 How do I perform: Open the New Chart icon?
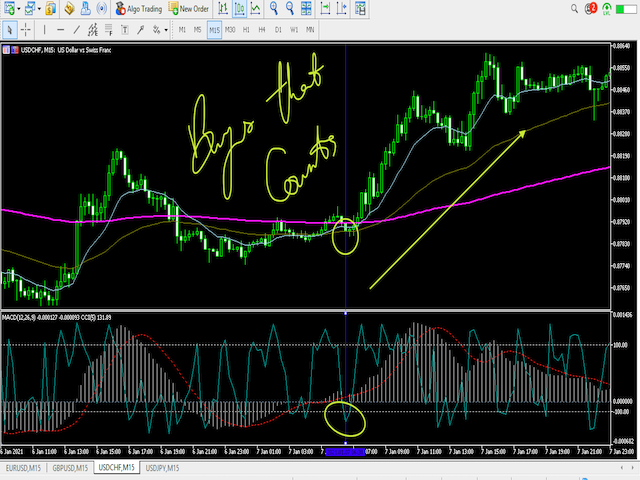point(9,8)
